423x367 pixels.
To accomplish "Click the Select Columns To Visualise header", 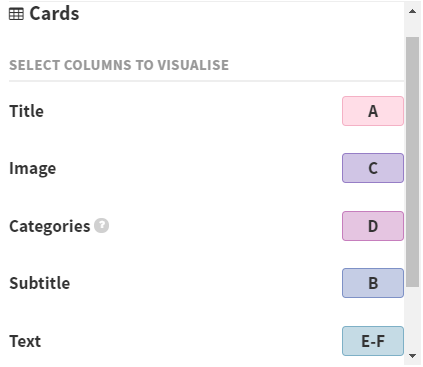I will tap(119, 65).
